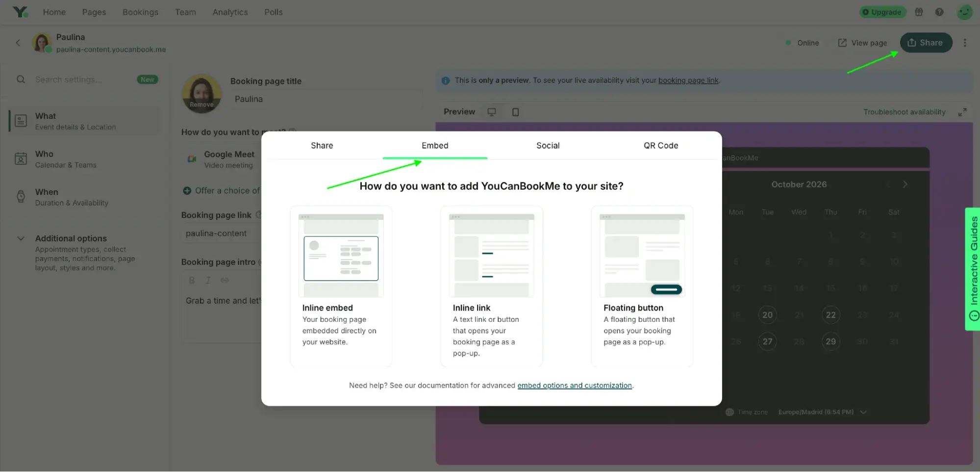Image resolution: width=980 pixels, height=472 pixels.
Task: Select October 22 in the preview calendar
Action: coord(830,315)
